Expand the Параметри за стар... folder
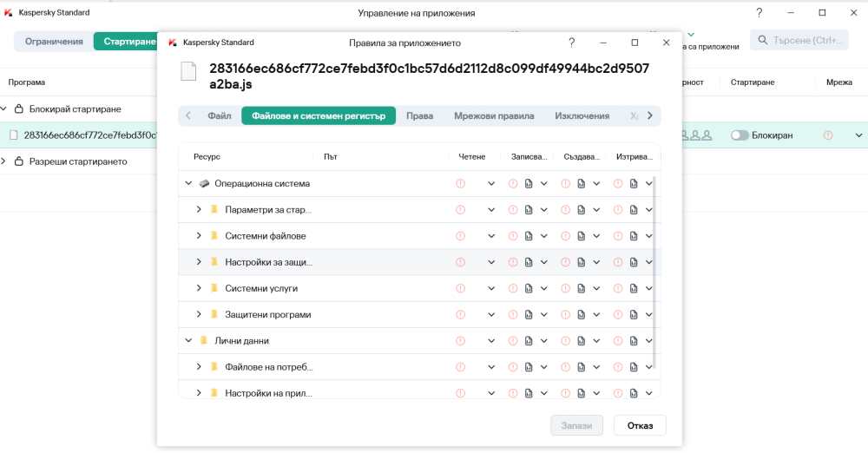The width and height of the screenshot is (868, 453). point(199,210)
